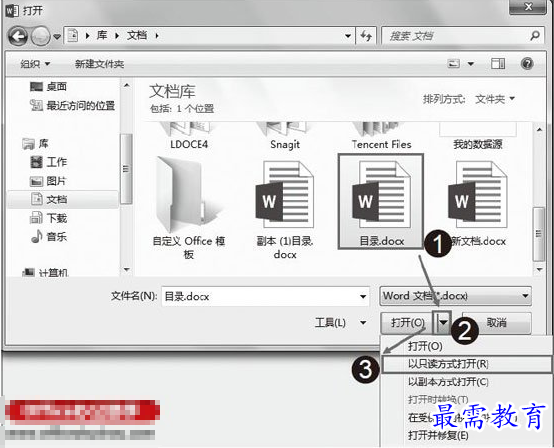Open the Word 文档 file type dropdown
Image resolution: width=554 pixels, height=448 pixels.
pos(455,296)
